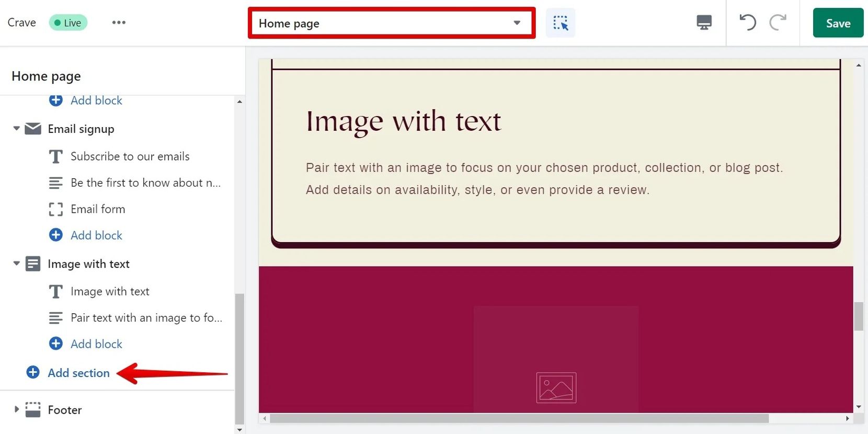Switch to desktop preview monitor icon
Image resolution: width=868 pixels, height=434 pixels.
(x=704, y=22)
